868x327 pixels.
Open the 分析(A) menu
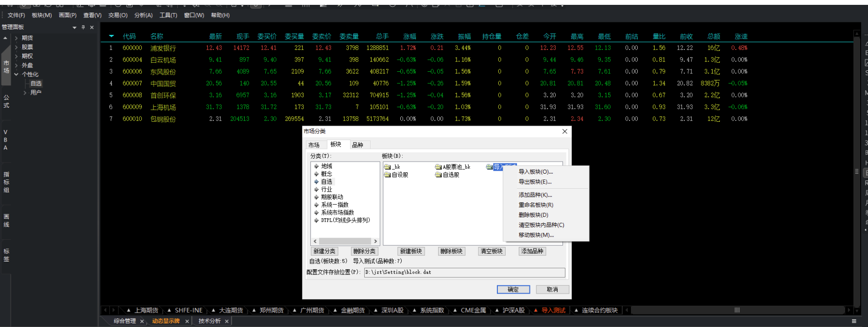pos(143,15)
